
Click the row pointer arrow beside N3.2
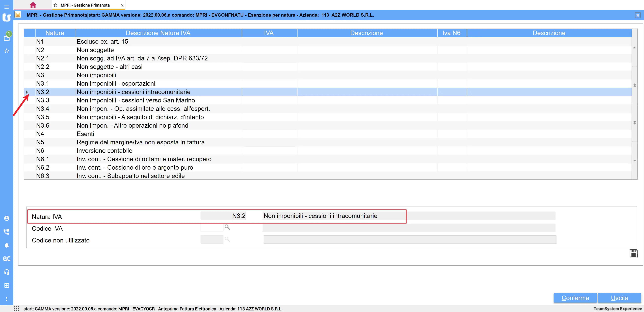pyautogui.click(x=27, y=92)
